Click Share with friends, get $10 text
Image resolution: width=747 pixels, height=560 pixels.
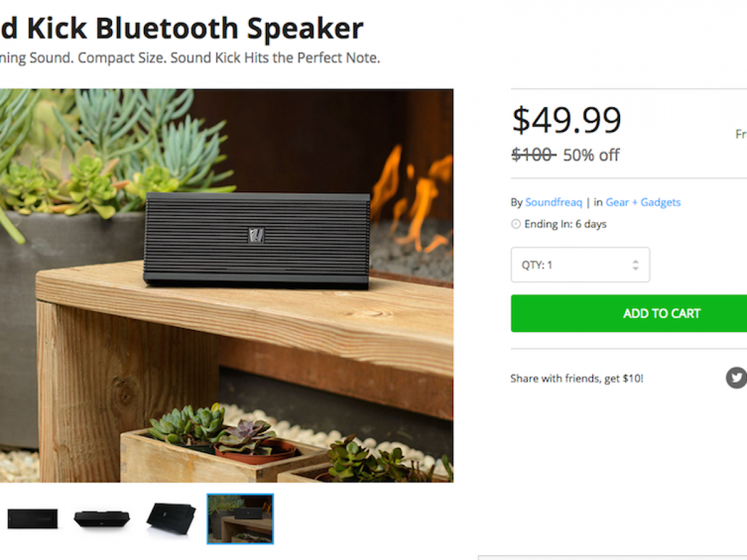coord(576,378)
